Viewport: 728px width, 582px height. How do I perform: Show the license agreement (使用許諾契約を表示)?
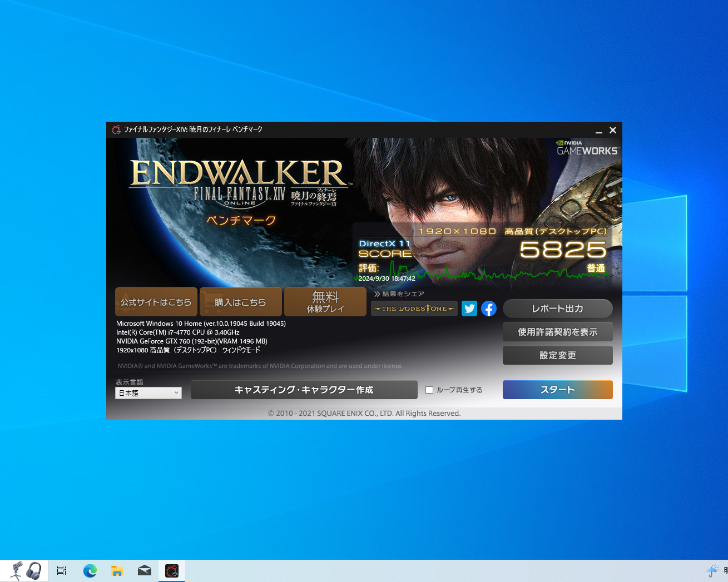[558, 332]
